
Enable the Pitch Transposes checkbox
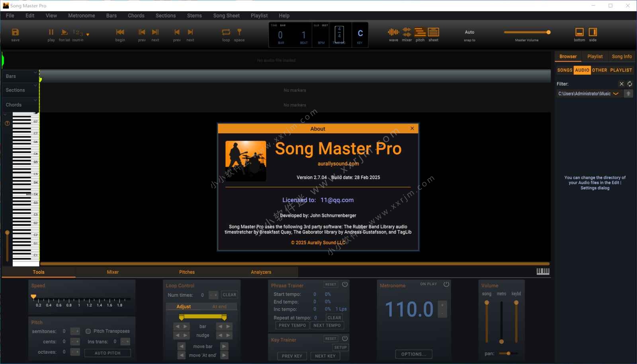tap(88, 331)
